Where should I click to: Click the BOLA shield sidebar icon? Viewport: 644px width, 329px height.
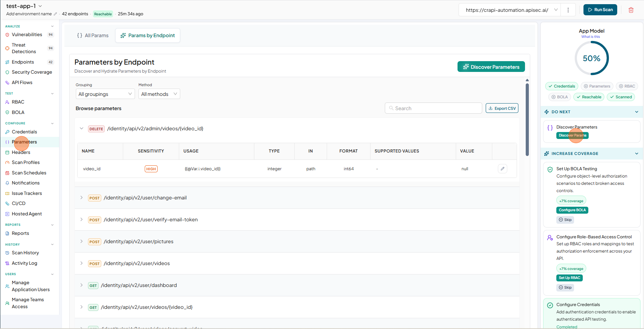[x=7, y=113]
